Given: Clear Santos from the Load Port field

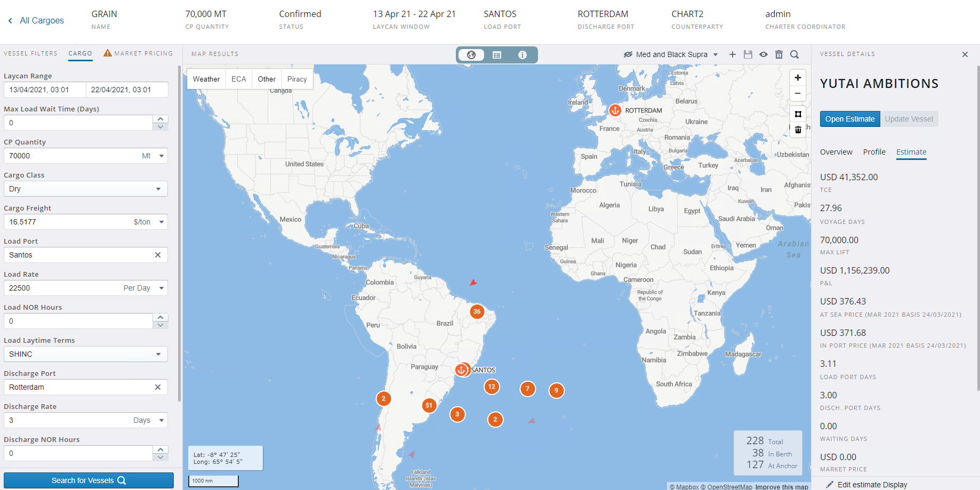Looking at the screenshot, I should point(158,255).
